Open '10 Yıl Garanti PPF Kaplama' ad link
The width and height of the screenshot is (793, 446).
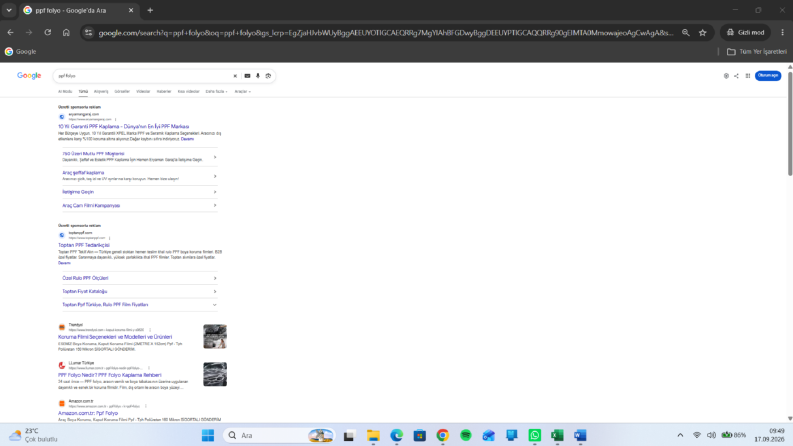(123, 126)
